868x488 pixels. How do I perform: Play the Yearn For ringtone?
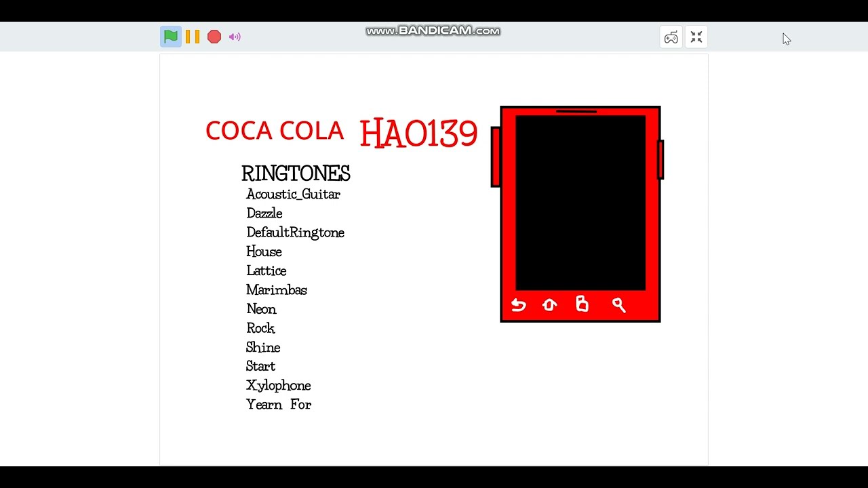pyautogui.click(x=278, y=405)
